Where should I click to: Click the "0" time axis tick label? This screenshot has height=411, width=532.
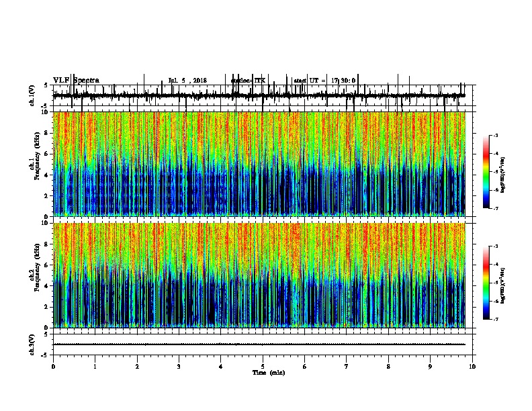point(53,367)
